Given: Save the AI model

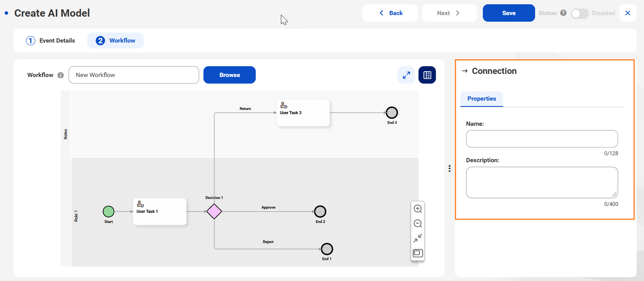Looking at the screenshot, I should point(509,13).
